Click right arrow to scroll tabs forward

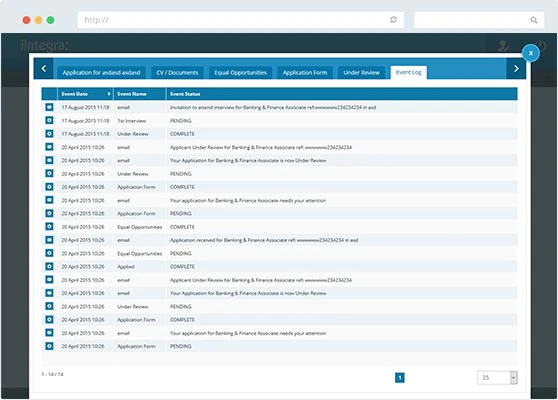tap(516, 68)
